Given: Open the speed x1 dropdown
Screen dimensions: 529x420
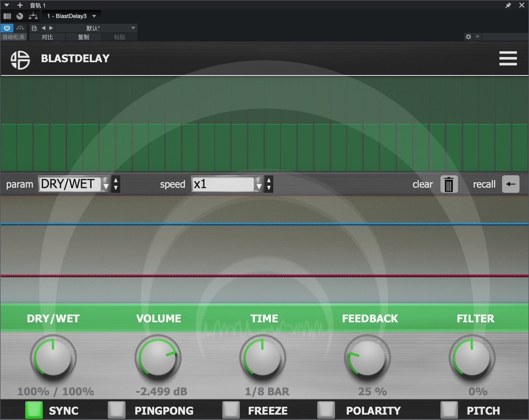Looking at the screenshot, I should coord(227,184).
